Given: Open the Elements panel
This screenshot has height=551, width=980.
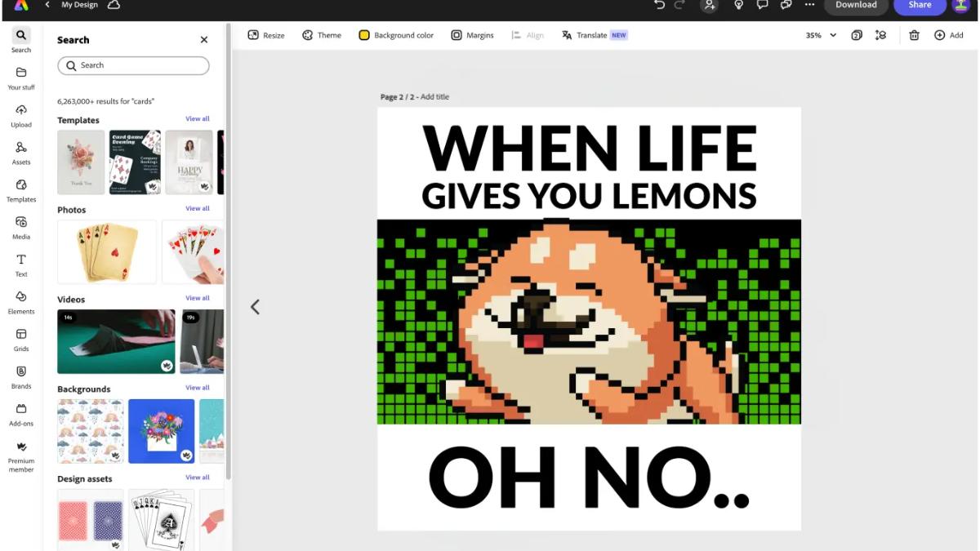Looking at the screenshot, I should [x=21, y=301].
